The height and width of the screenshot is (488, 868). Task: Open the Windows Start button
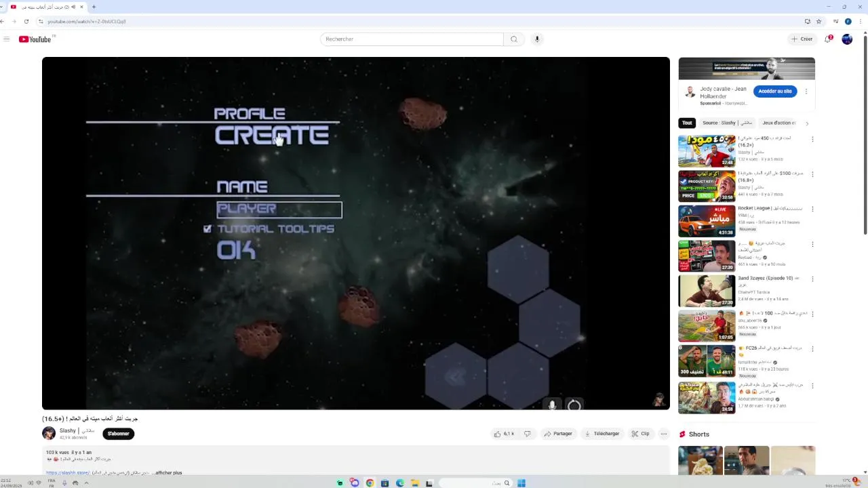click(521, 483)
